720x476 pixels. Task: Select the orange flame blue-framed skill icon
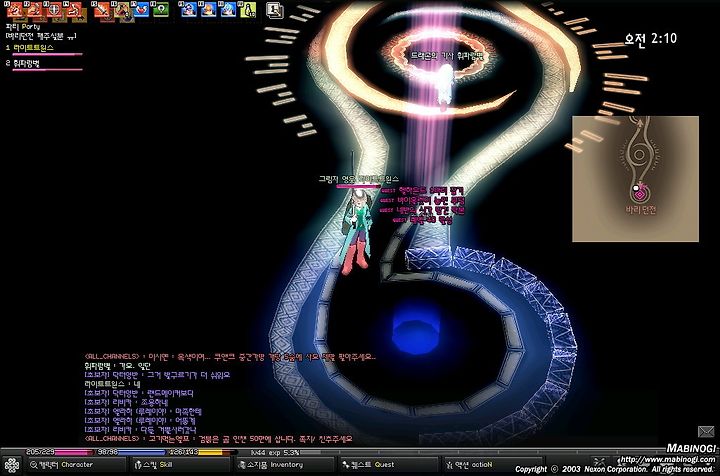pyautogui.click(x=208, y=9)
